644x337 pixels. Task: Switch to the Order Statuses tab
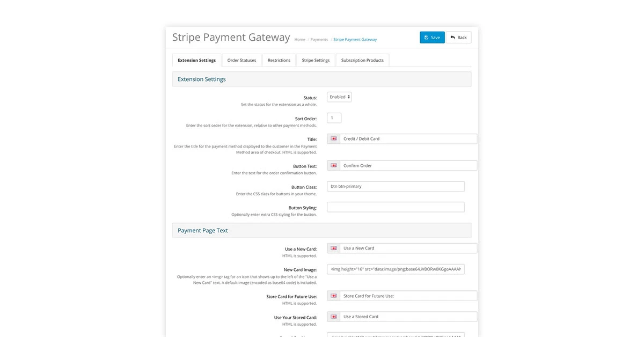pyautogui.click(x=241, y=60)
